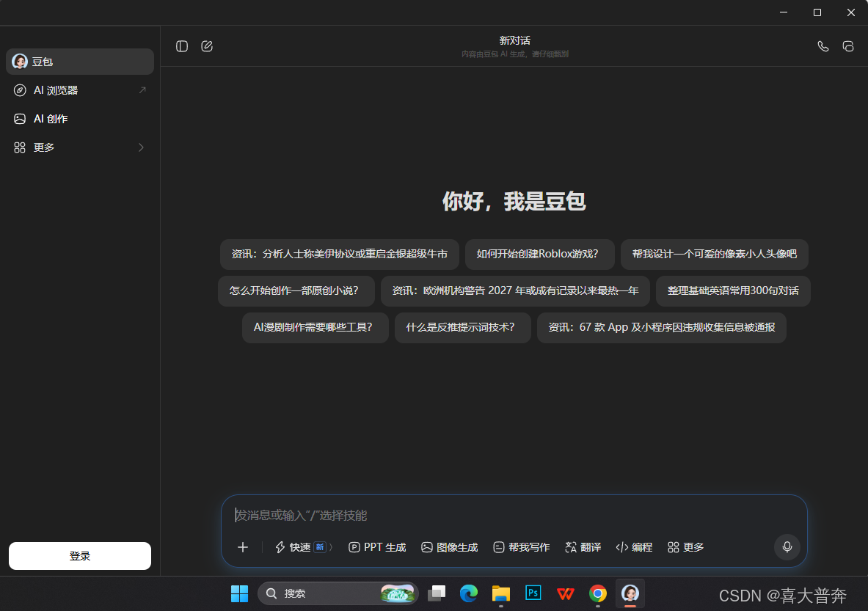Choose the 如何开始创建Roblox游戏 suggestion

(540, 254)
